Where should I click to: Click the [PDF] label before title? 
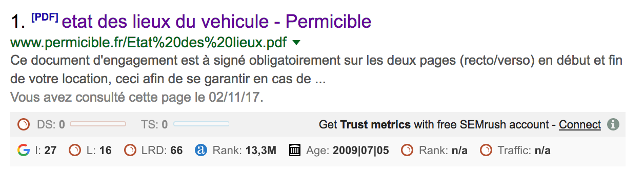(45, 16)
